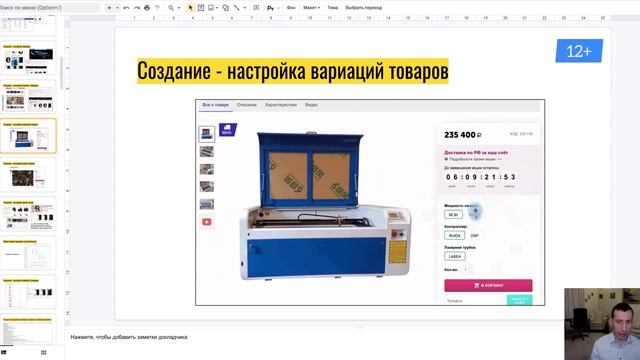
Task: Click the В корзину add-to-cart button
Action: click(488, 285)
